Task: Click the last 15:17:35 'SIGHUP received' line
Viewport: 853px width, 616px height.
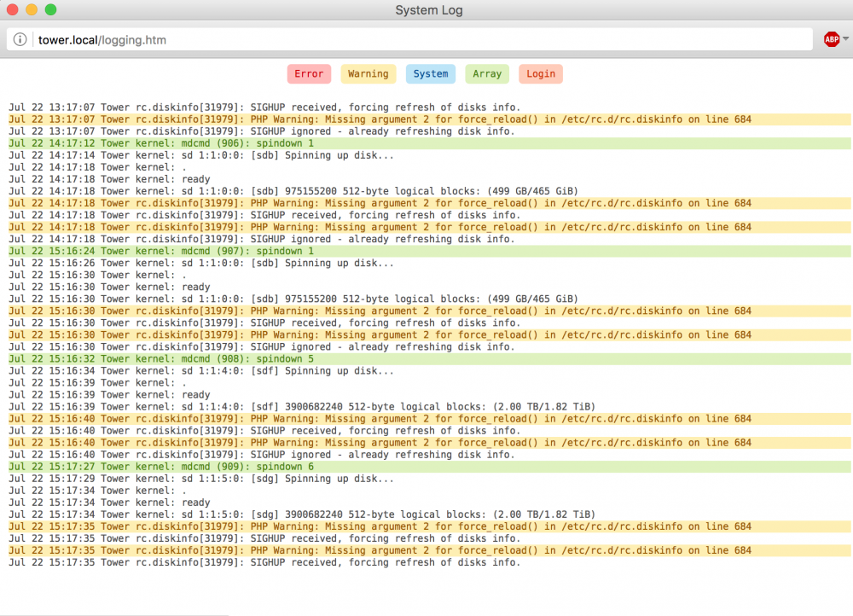Action: [x=264, y=562]
